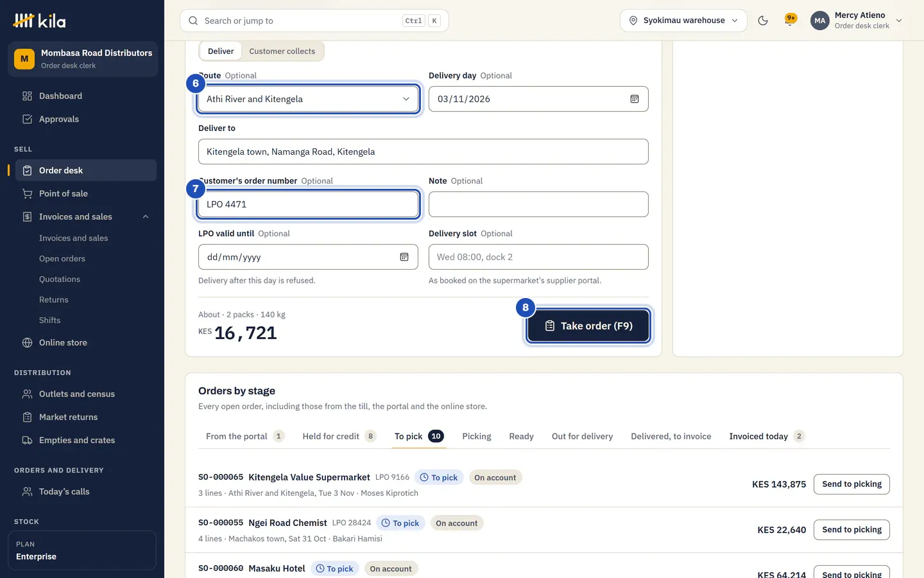This screenshot has width=924, height=578.
Task: Send order SO-000055 to picking
Action: pyautogui.click(x=851, y=530)
